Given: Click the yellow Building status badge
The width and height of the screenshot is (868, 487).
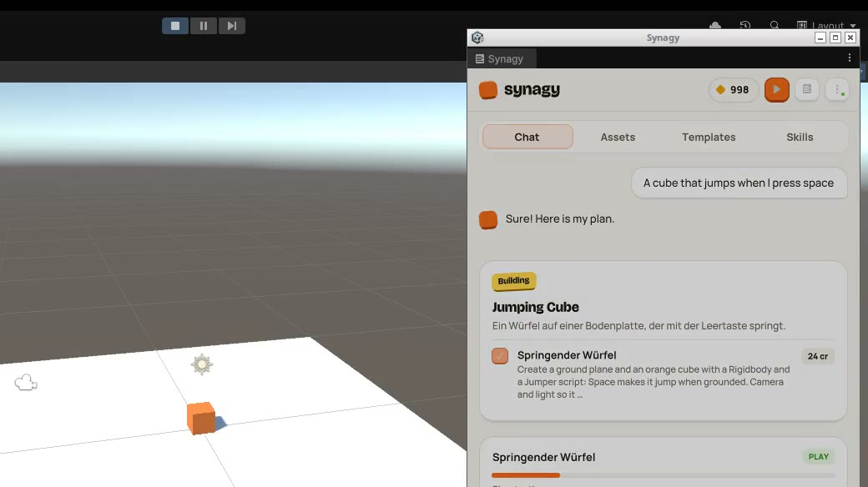Looking at the screenshot, I should pyautogui.click(x=513, y=280).
